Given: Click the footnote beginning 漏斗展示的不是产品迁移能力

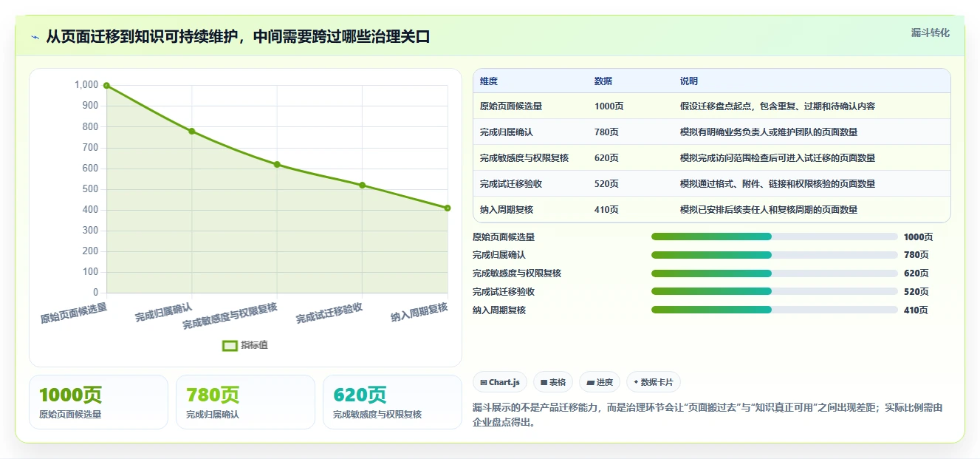Looking at the screenshot, I should pos(707,415).
